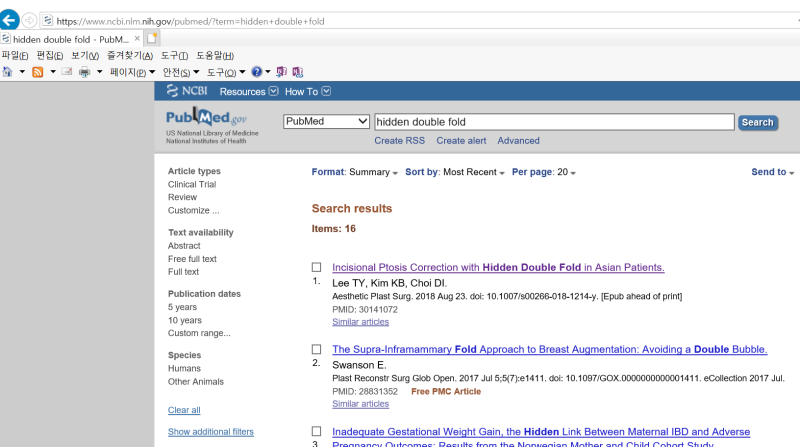Open the 편집(E) menu
This screenshot has height=447, width=800.
coord(49,56)
